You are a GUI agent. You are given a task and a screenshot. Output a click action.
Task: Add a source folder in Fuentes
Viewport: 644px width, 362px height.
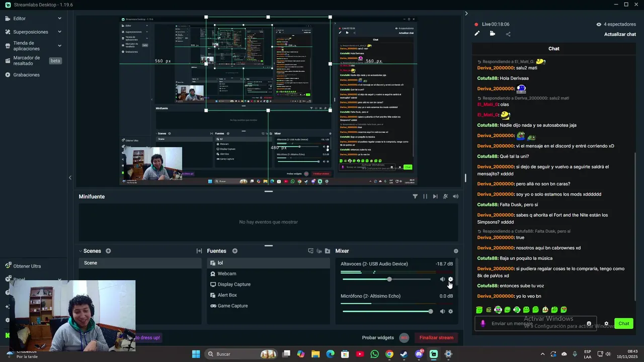point(328,251)
